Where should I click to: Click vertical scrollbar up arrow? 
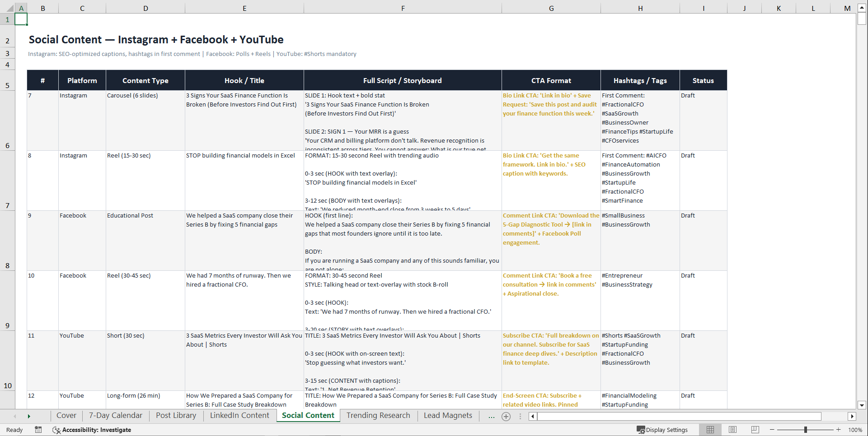862,8
